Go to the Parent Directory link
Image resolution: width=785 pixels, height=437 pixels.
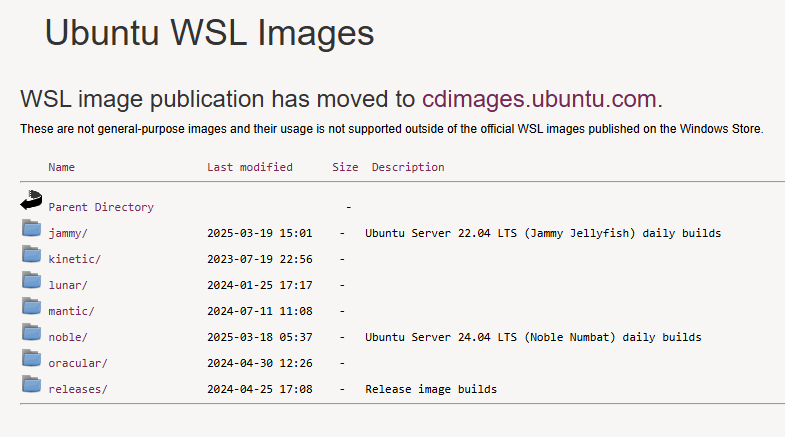pyautogui.click(x=101, y=207)
